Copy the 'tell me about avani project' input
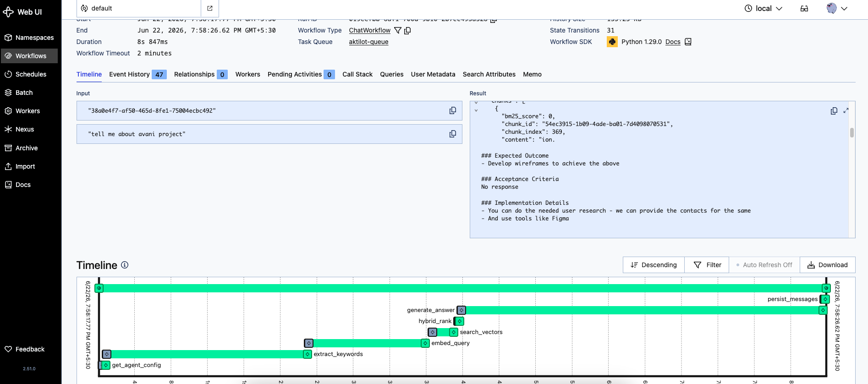 [x=453, y=134]
